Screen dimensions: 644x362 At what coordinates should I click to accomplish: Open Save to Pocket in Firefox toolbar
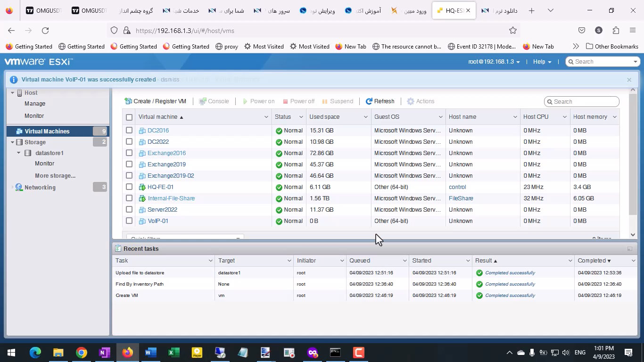(x=582, y=31)
